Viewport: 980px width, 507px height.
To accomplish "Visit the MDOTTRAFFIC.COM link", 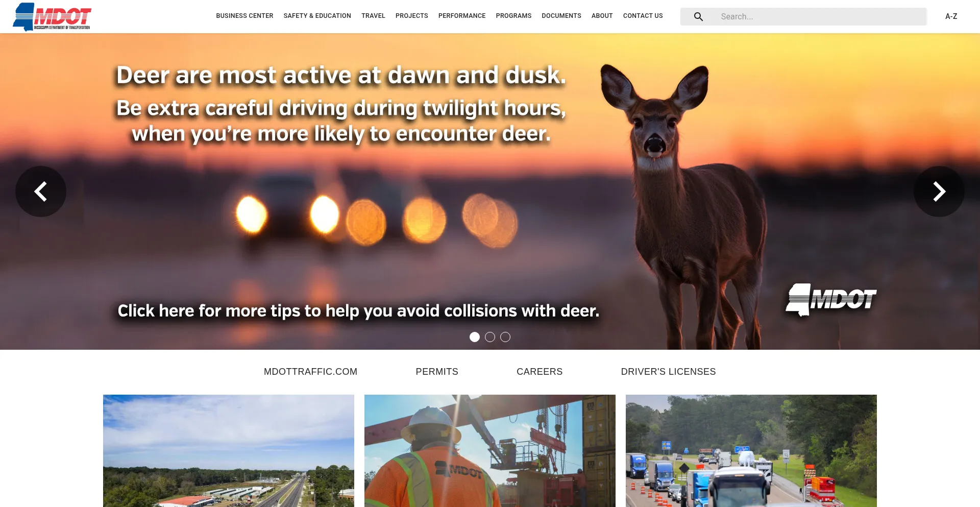I will [310, 372].
